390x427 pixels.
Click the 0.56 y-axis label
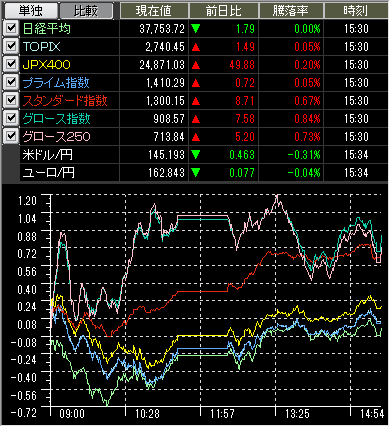pyautogui.click(x=27, y=271)
